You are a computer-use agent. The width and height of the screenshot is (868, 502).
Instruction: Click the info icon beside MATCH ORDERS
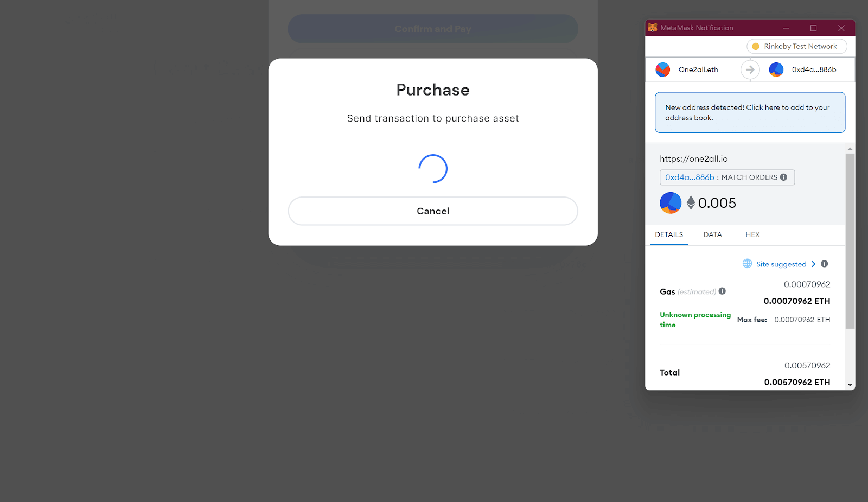pos(784,177)
